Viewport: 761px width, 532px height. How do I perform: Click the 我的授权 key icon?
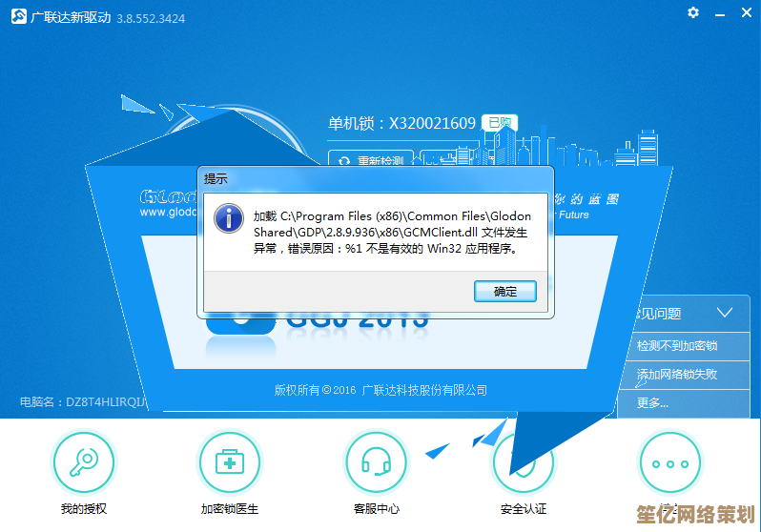click(x=83, y=462)
